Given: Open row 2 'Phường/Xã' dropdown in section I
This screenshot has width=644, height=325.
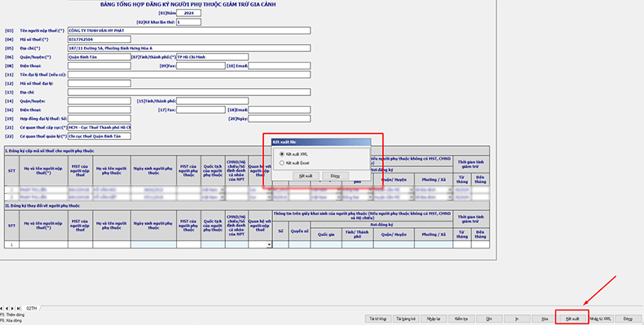Looking at the screenshot, I should (450, 197).
